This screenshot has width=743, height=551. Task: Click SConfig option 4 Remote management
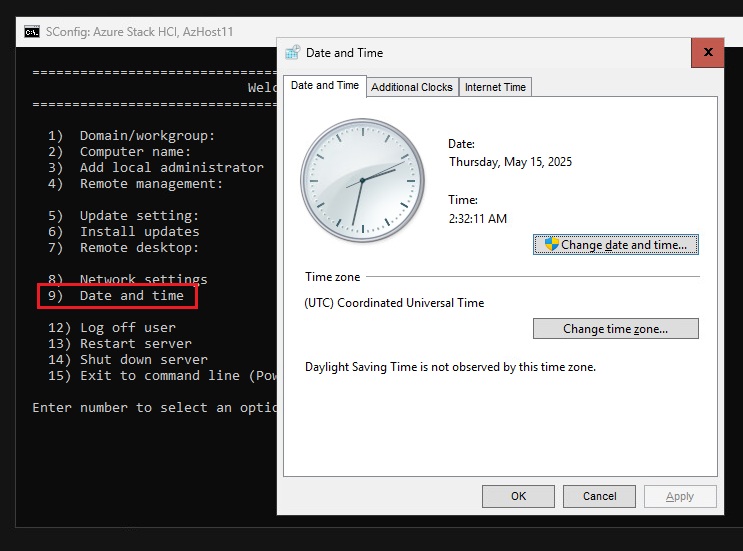tap(135, 184)
